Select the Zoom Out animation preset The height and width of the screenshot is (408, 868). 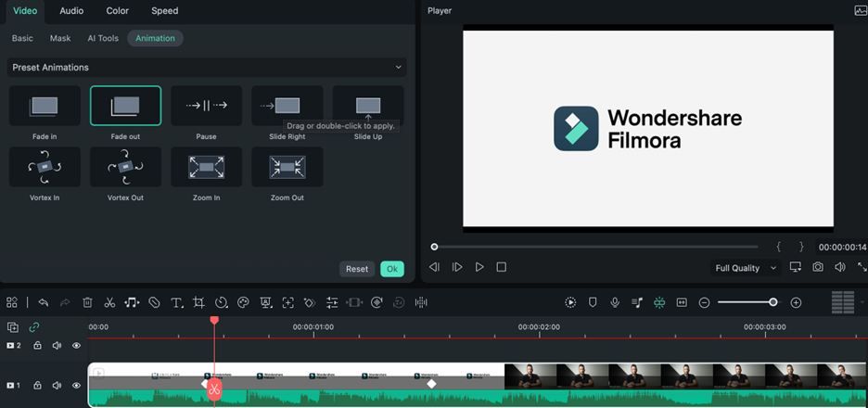click(287, 167)
